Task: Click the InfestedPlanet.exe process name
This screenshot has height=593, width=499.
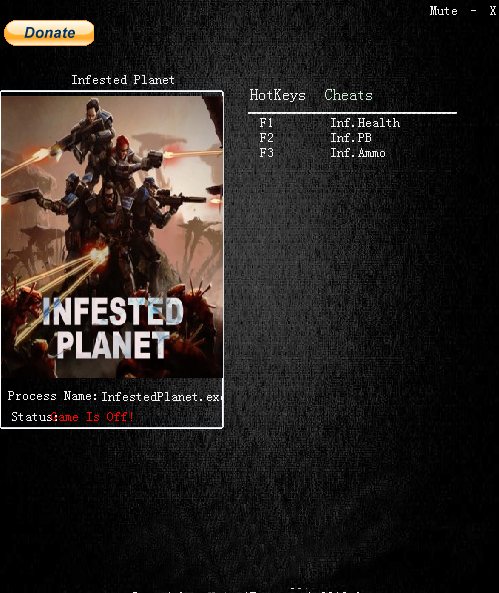Action: click(x=161, y=397)
